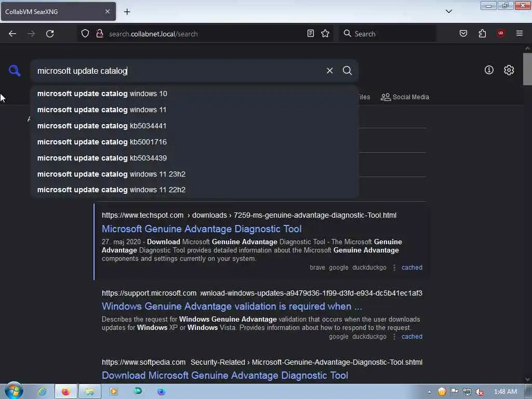Pick suggestion 'windows 11 23h2'
The image size is (532, 399).
pos(194,174)
